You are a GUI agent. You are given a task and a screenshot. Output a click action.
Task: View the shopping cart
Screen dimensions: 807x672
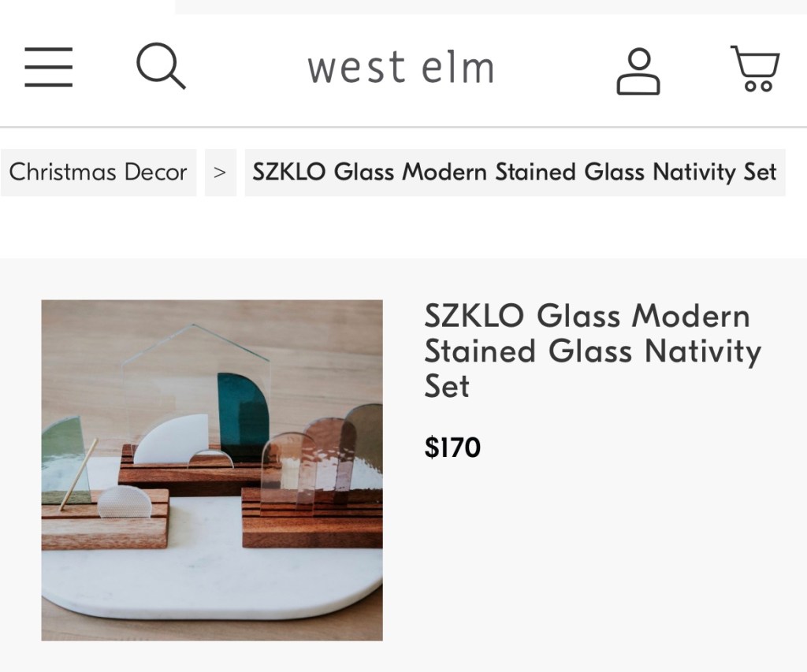coord(755,69)
